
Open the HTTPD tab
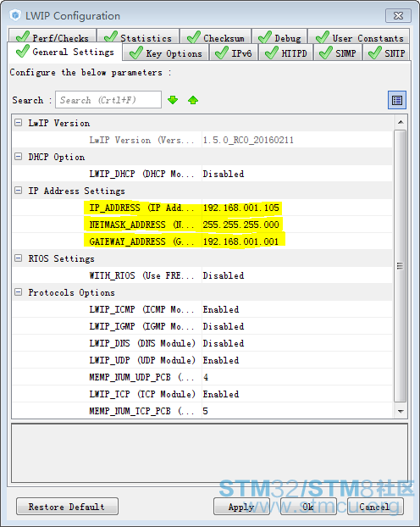(x=286, y=53)
